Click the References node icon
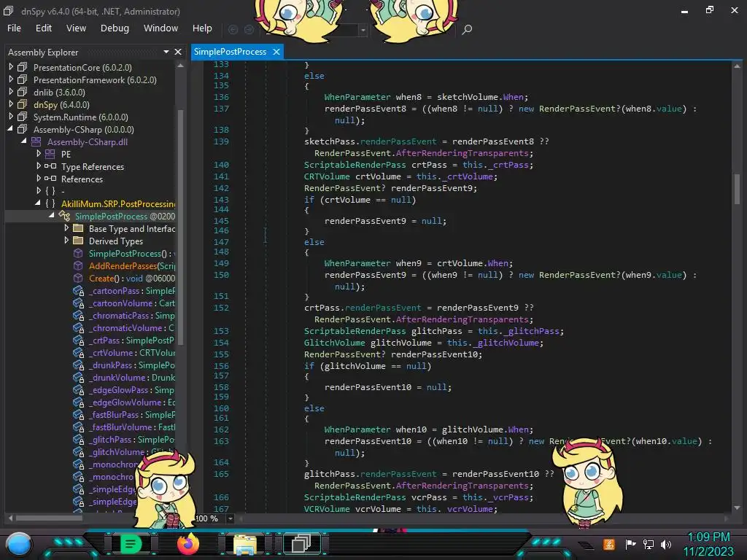 [x=50, y=179]
